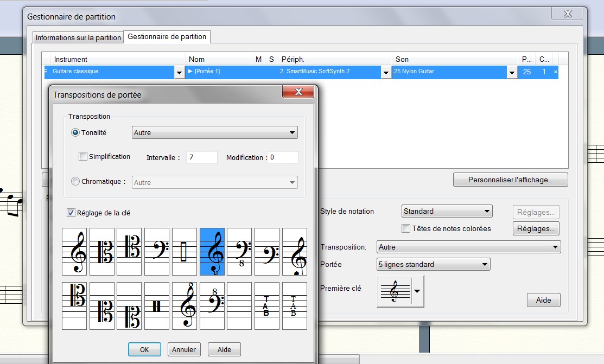The width and height of the screenshot is (604, 364).
Task: Enable the Simplification checkbox
Action: (x=83, y=157)
